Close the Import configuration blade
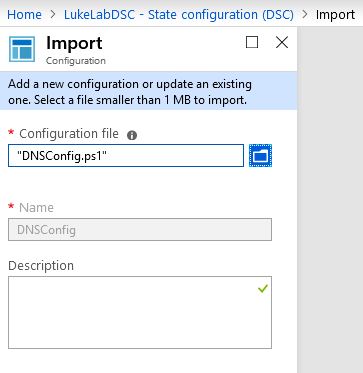 pyautogui.click(x=282, y=42)
